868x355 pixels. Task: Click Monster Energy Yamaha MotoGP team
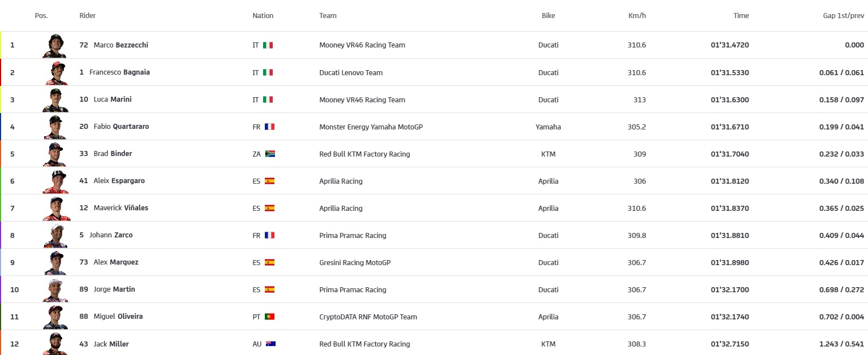[371, 127]
